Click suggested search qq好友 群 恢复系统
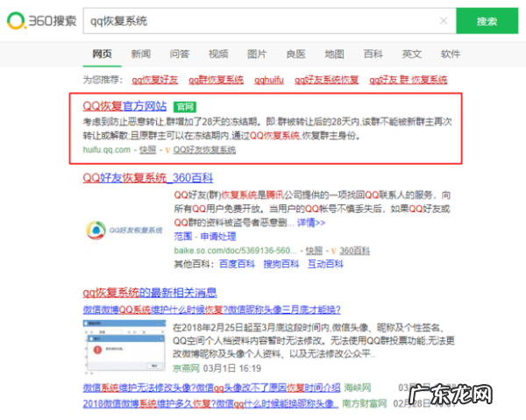The image size is (526, 420). point(409,80)
